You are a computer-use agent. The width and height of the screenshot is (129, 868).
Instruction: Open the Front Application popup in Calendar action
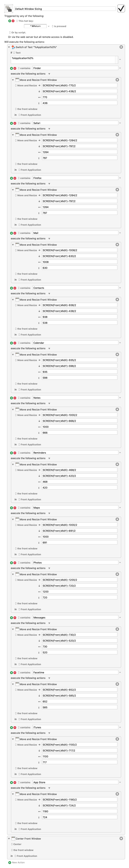tap(30, 389)
